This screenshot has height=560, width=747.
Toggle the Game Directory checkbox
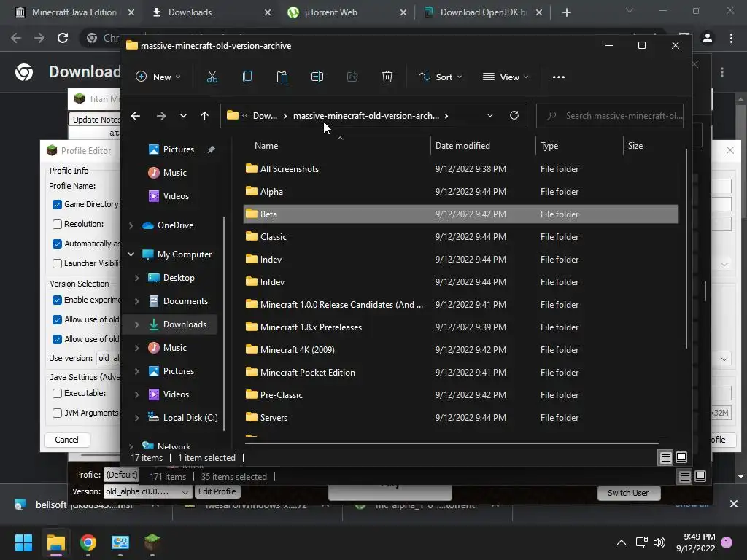coord(57,204)
